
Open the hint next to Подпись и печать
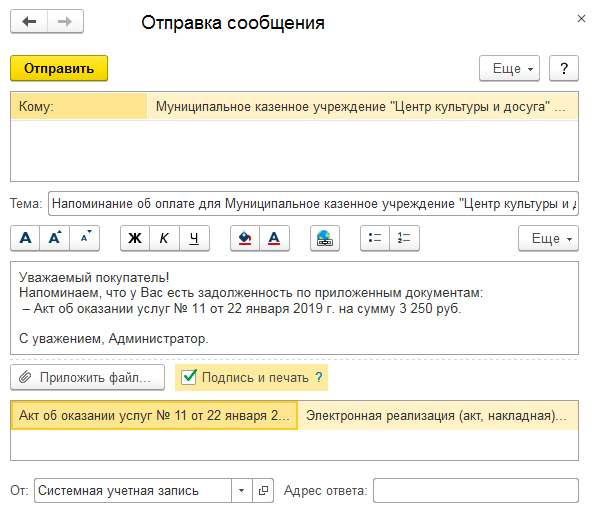click(x=319, y=377)
